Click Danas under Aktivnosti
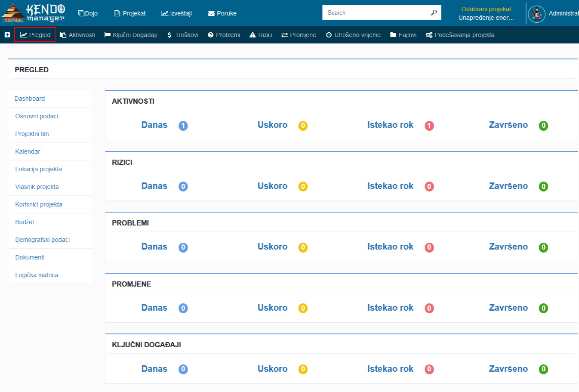Viewport: 579px width, 392px height. pos(154,125)
